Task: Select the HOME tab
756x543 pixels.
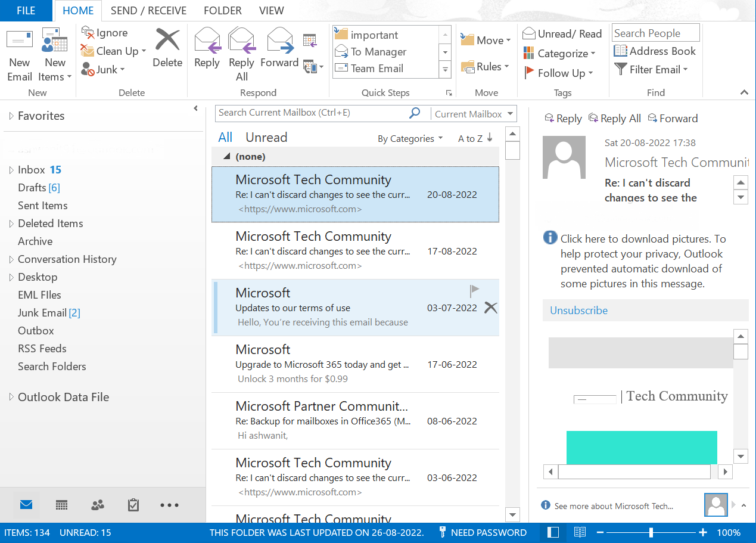Action: 78,11
